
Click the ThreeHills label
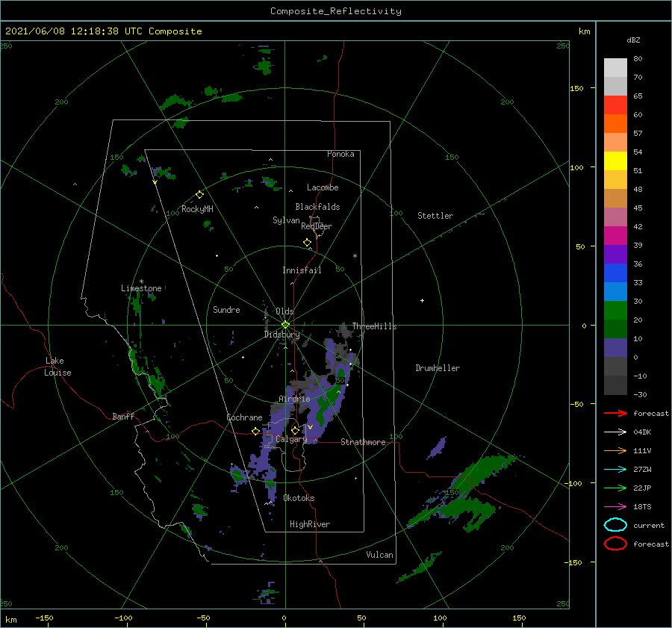pos(374,326)
